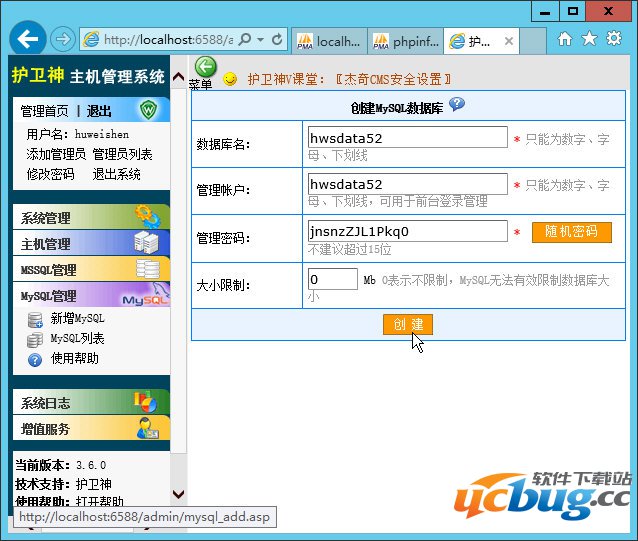The width and height of the screenshot is (638, 541).
Task: Click the sidebar scroll up arrow
Action: click(178, 76)
